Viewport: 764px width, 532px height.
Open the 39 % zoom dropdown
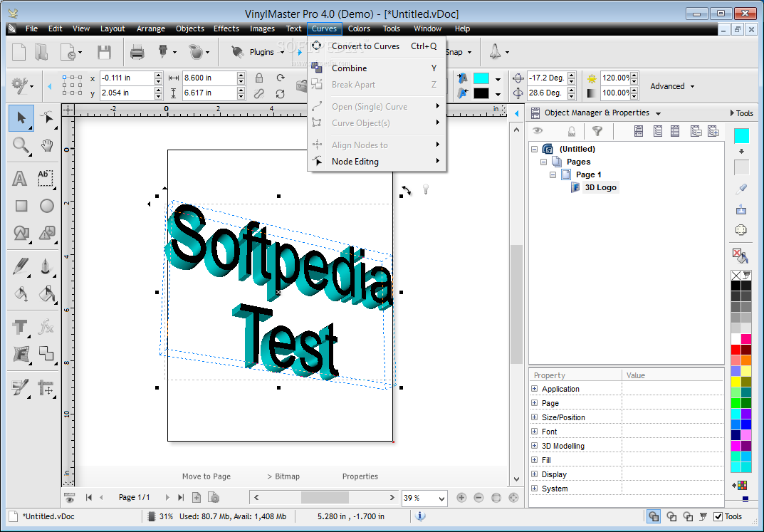click(x=441, y=498)
